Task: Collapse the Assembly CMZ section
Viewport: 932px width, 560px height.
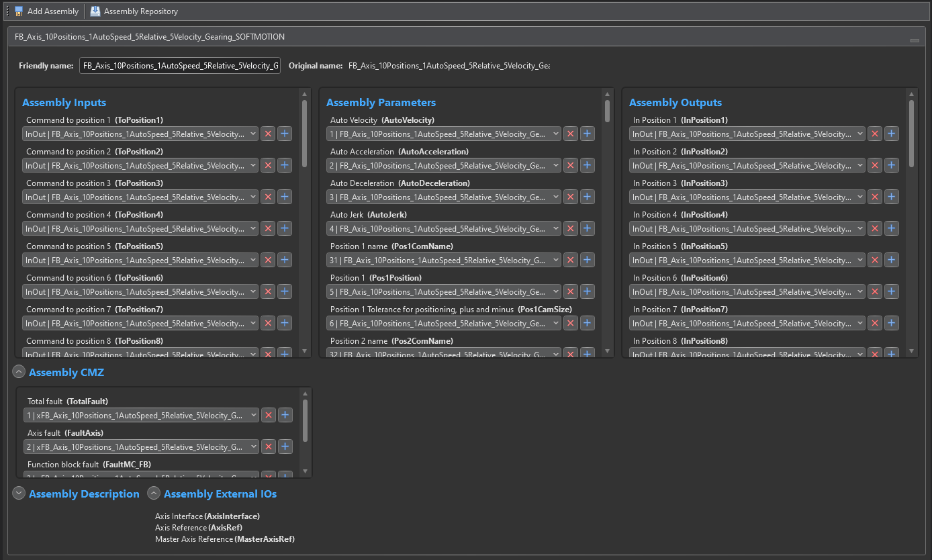Action: point(19,372)
